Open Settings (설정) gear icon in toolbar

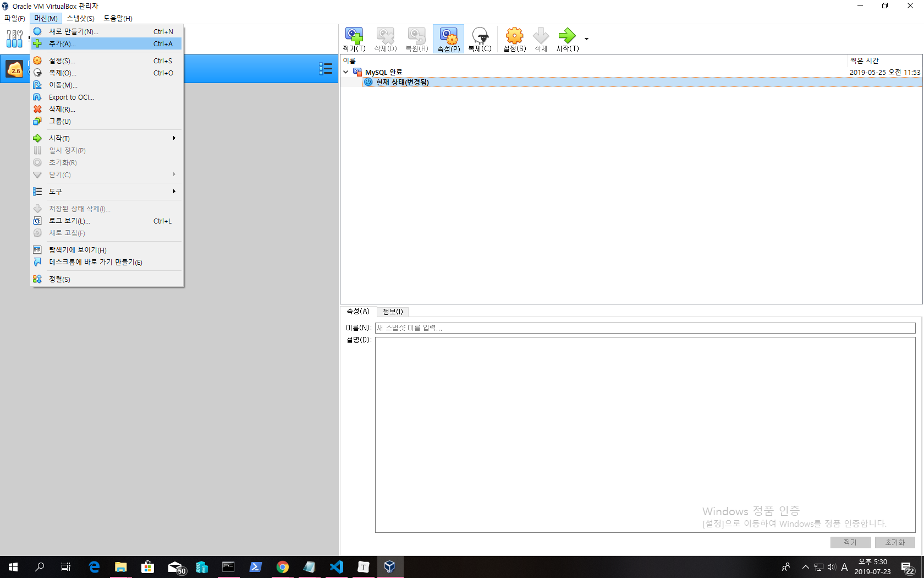click(514, 39)
